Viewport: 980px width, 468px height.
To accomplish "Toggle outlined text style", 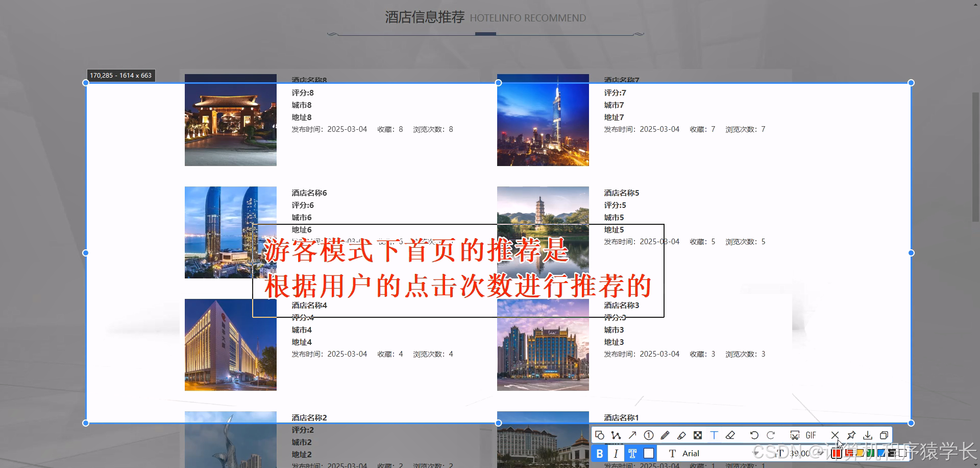I will 632,453.
